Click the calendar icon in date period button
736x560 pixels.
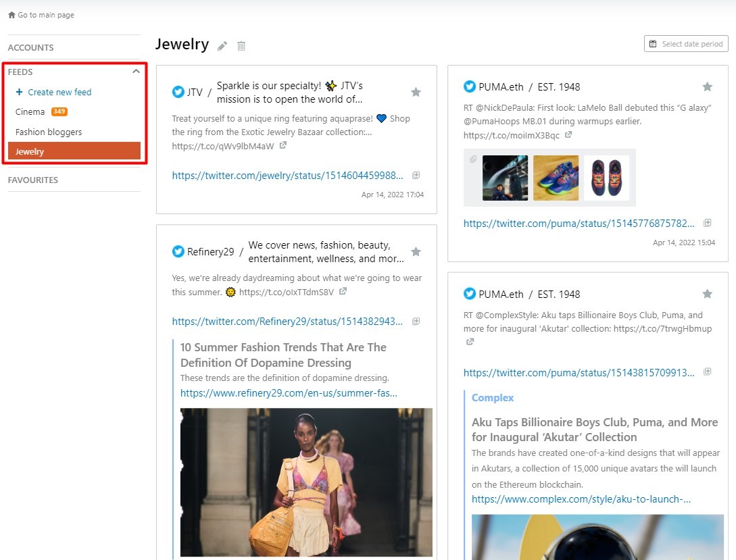[653, 44]
